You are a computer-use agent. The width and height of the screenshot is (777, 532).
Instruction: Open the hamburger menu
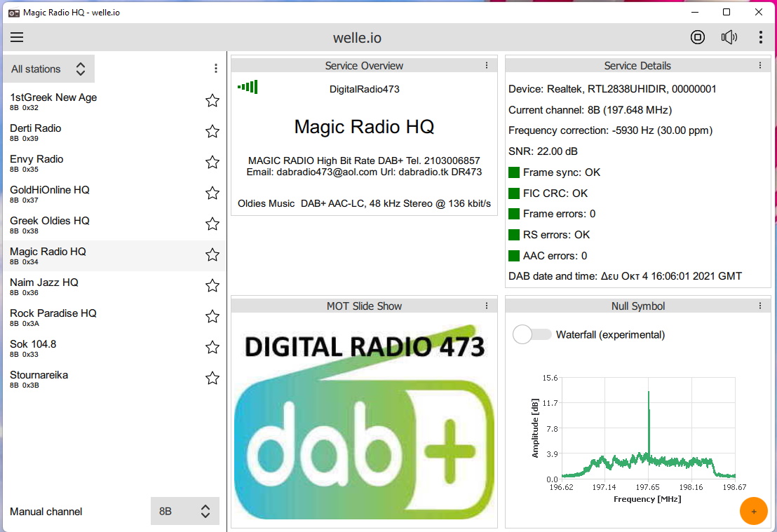17,38
